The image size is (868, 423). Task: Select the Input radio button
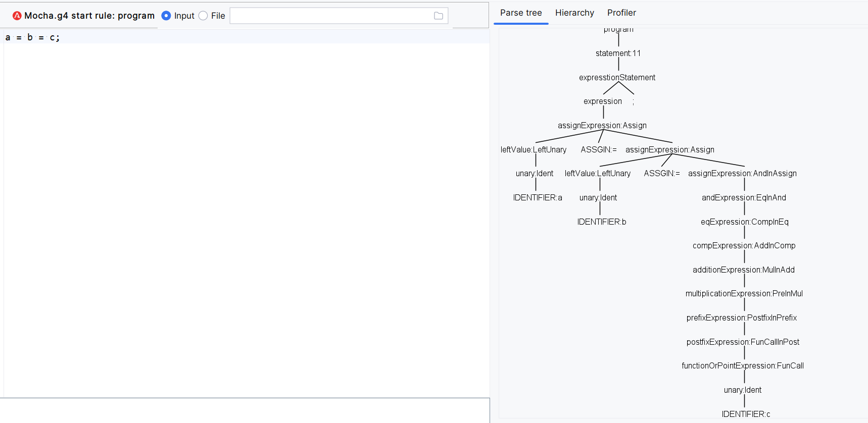point(166,16)
